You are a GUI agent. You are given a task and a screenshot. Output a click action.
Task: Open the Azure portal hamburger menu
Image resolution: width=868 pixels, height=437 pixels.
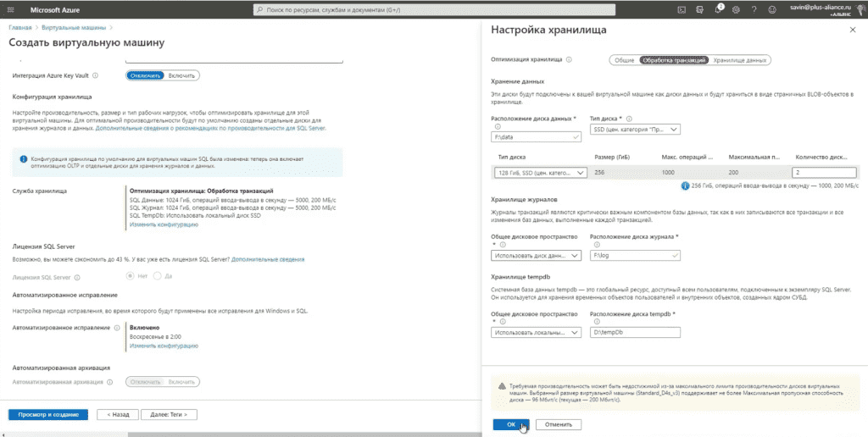click(x=11, y=9)
